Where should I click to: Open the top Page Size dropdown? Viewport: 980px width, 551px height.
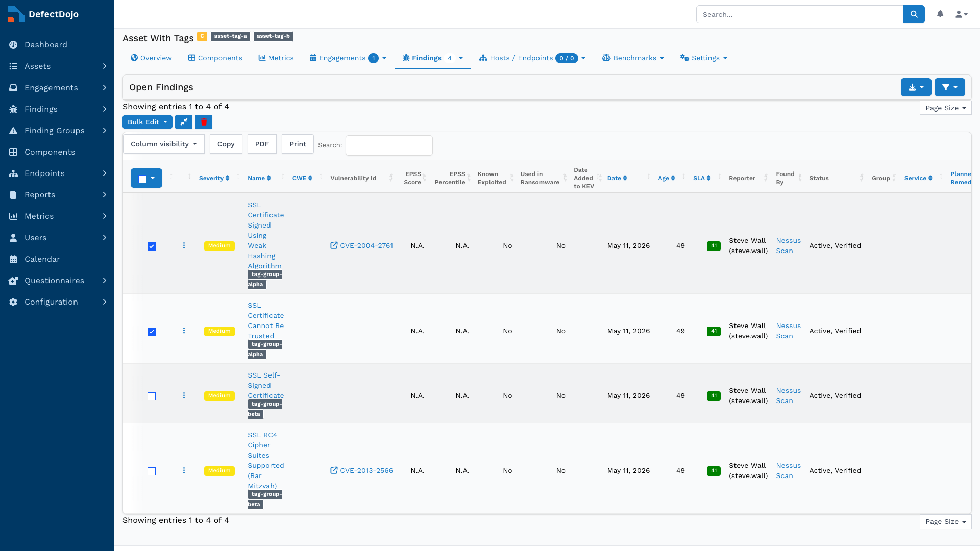tap(945, 108)
